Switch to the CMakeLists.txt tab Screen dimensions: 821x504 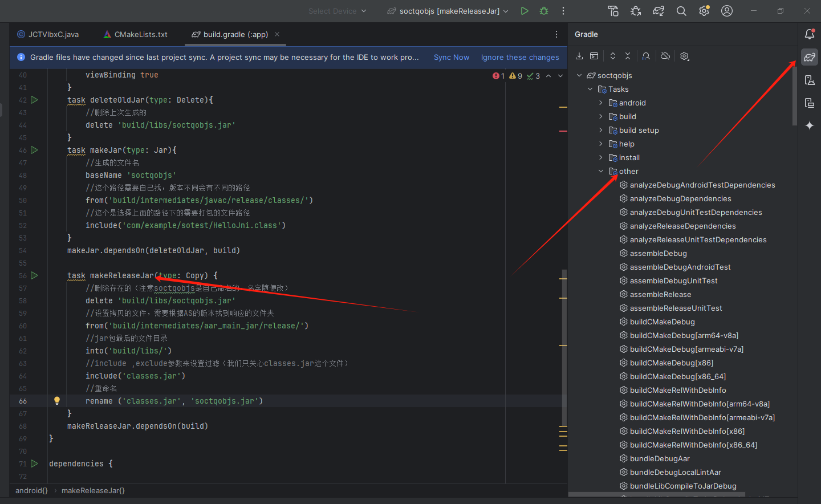(136, 34)
